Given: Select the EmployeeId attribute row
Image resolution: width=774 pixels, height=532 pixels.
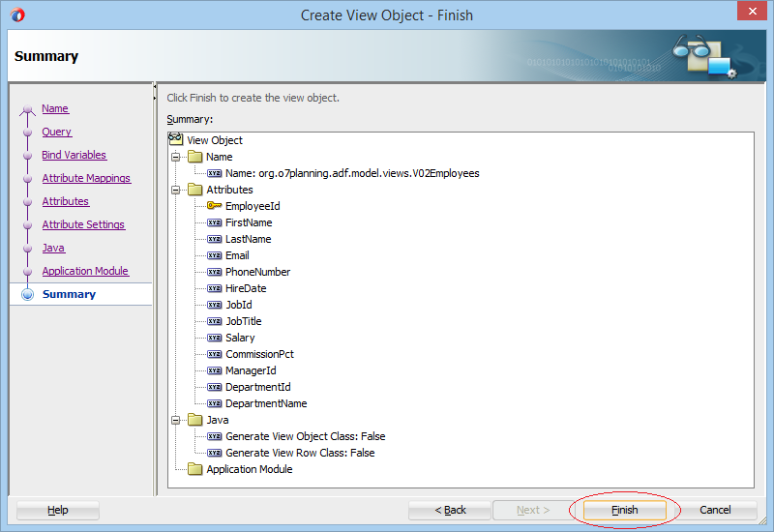Looking at the screenshot, I should (x=253, y=206).
